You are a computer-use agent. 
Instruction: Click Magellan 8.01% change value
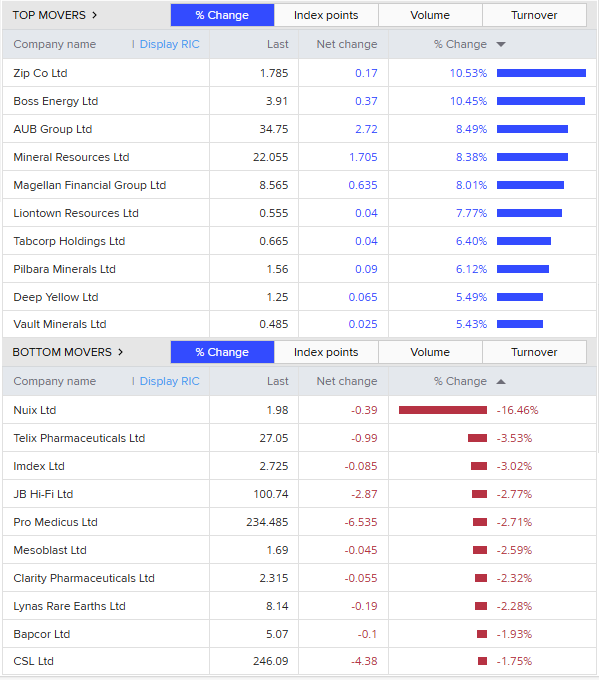(471, 185)
